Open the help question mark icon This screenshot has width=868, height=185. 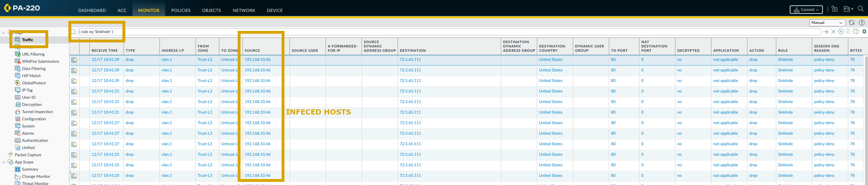[x=862, y=23]
